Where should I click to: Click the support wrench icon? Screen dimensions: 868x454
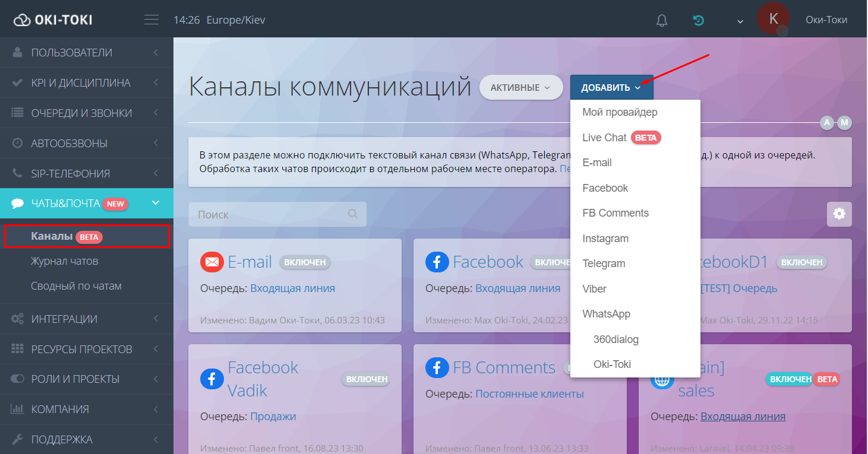click(x=18, y=439)
